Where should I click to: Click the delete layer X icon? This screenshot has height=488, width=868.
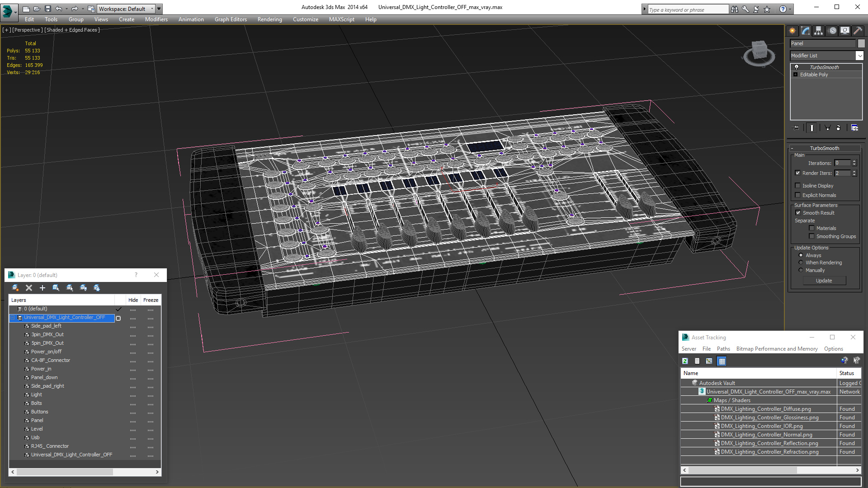click(29, 288)
